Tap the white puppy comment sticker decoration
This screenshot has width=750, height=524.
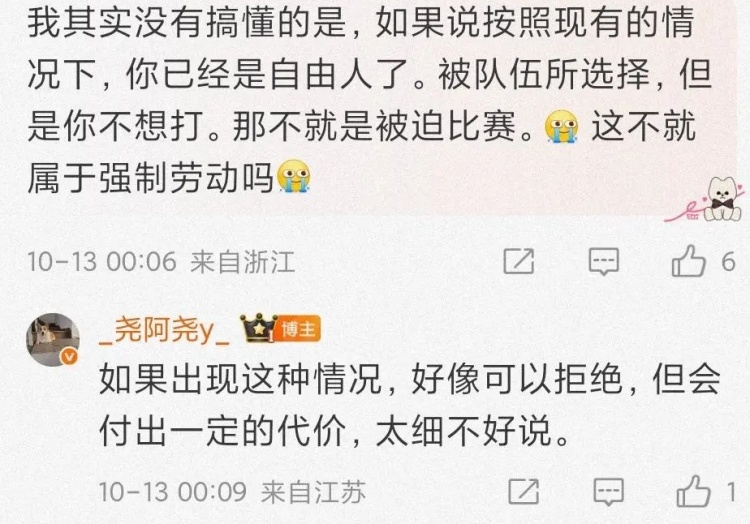point(706,199)
